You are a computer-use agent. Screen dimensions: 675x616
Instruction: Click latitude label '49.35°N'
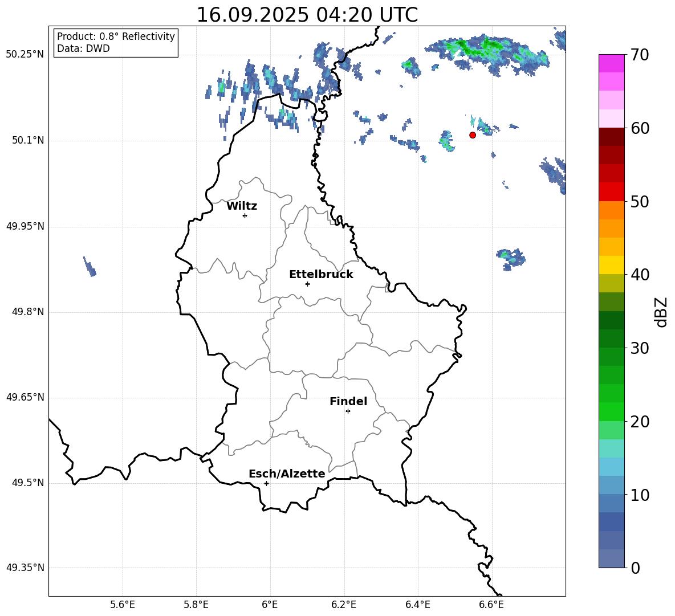(25, 568)
